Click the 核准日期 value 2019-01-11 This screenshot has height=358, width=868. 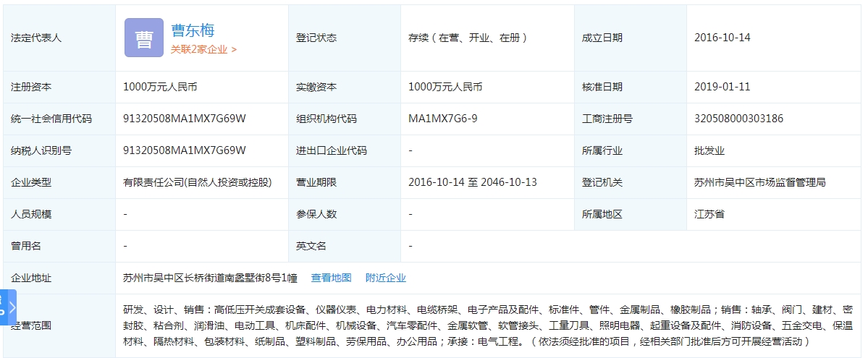coord(722,87)
